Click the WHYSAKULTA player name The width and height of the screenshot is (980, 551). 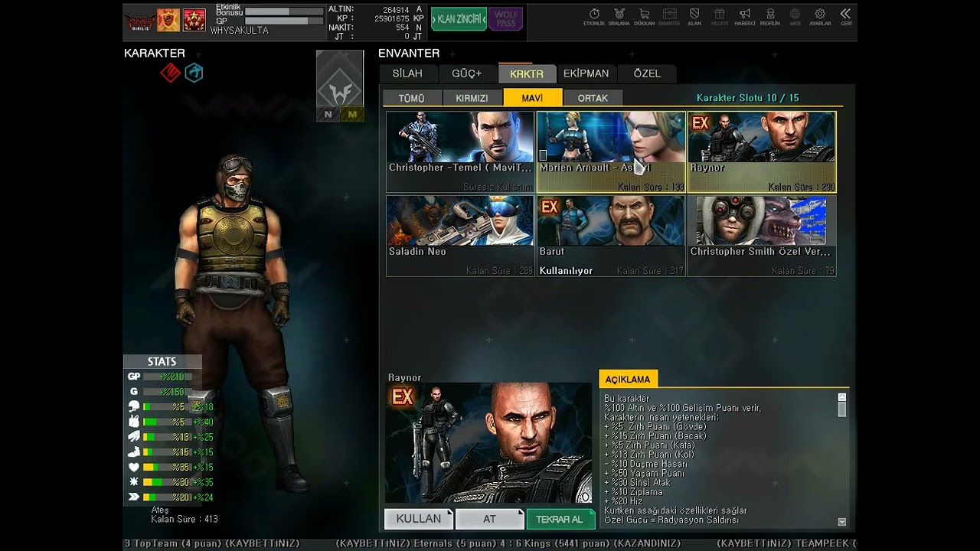point(240,31)
